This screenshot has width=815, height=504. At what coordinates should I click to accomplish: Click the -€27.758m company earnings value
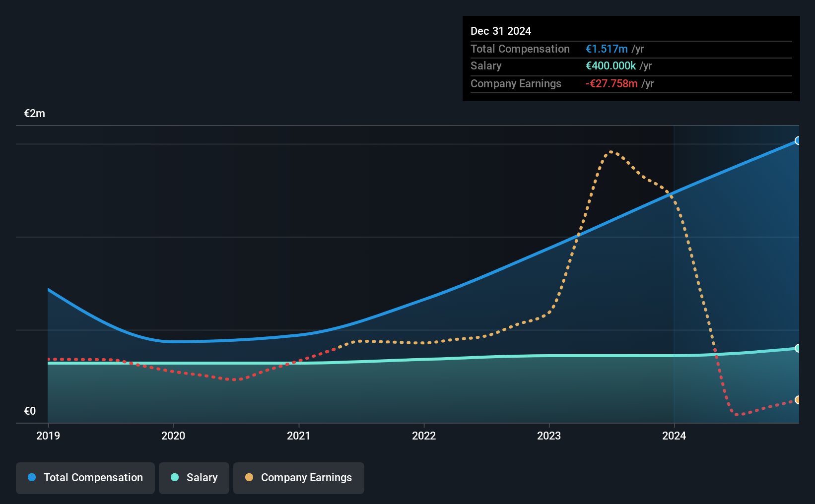pos(611,83)
